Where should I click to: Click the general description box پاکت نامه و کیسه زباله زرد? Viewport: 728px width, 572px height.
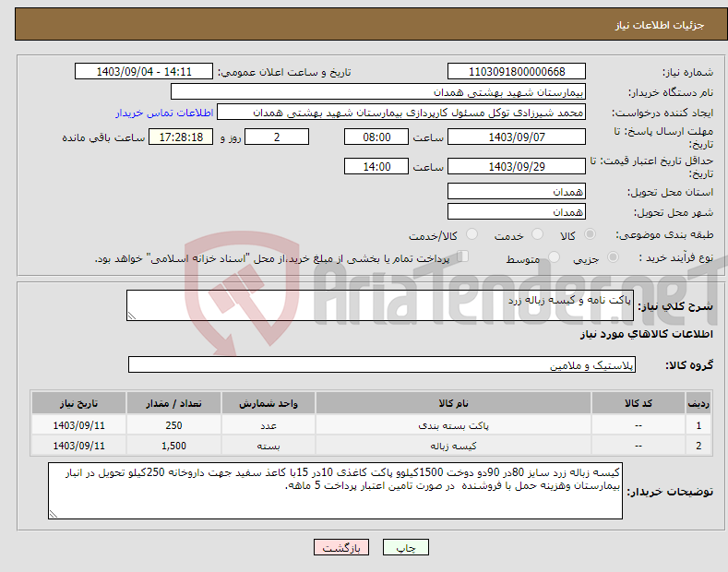click(380, 305)
